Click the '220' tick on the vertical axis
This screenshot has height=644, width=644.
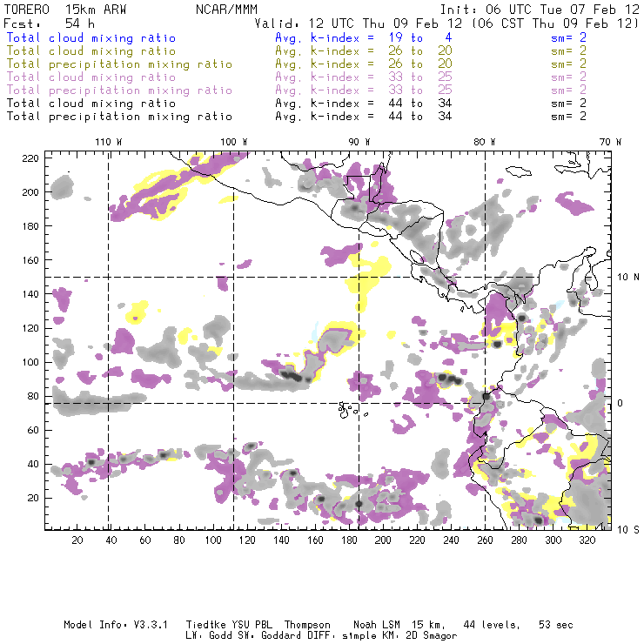[x=30, y=158]
